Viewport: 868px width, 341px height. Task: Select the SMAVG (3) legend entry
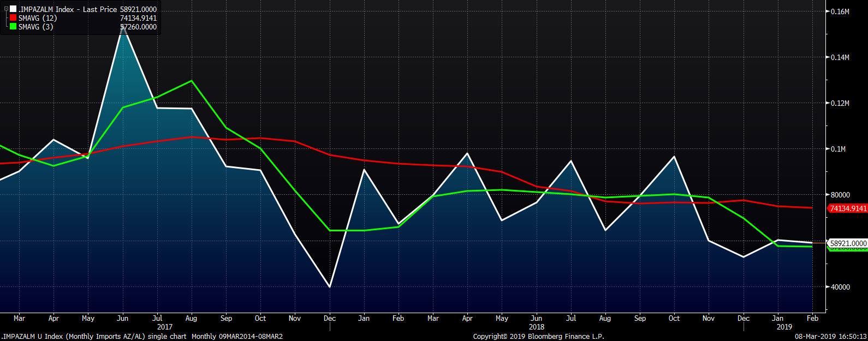35,27
